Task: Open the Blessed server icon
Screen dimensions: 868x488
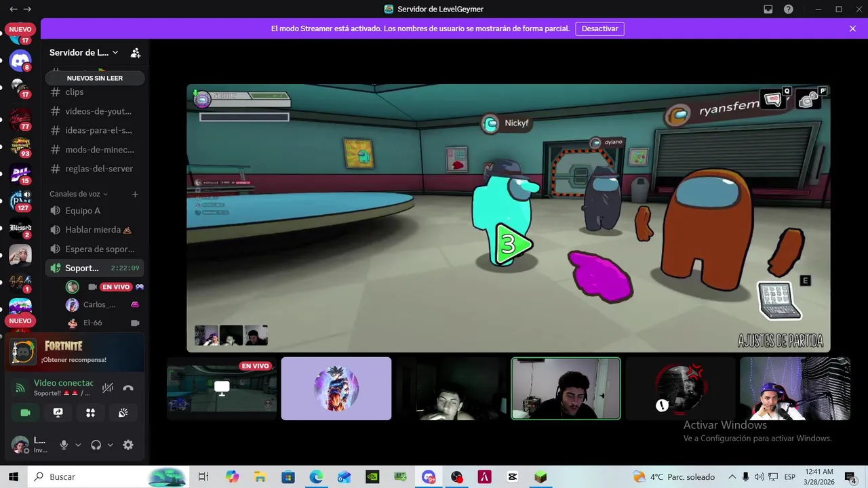Action: (20, 228)
